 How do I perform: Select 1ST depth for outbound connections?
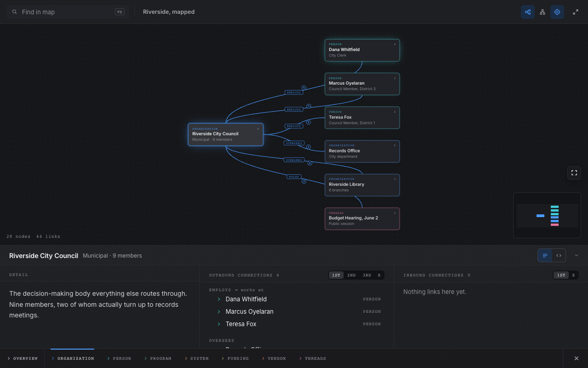point(336,275)
